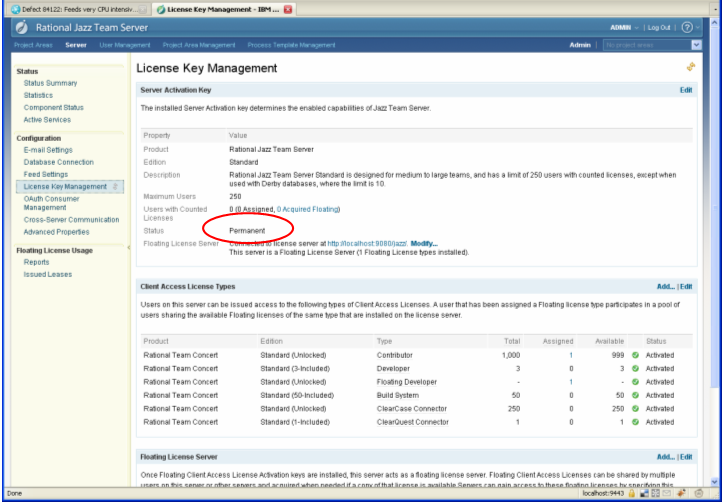
Task: Click assigned count 1 in Floating Developer row
Action: point(571,382)
